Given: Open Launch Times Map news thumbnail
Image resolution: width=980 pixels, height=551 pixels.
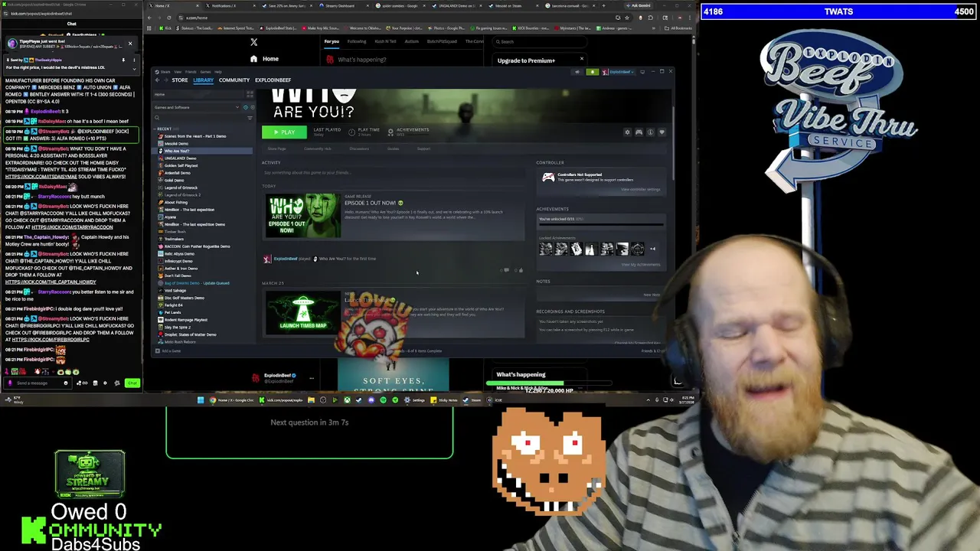Looking at the screenshot, I should [x=303, y=314].
